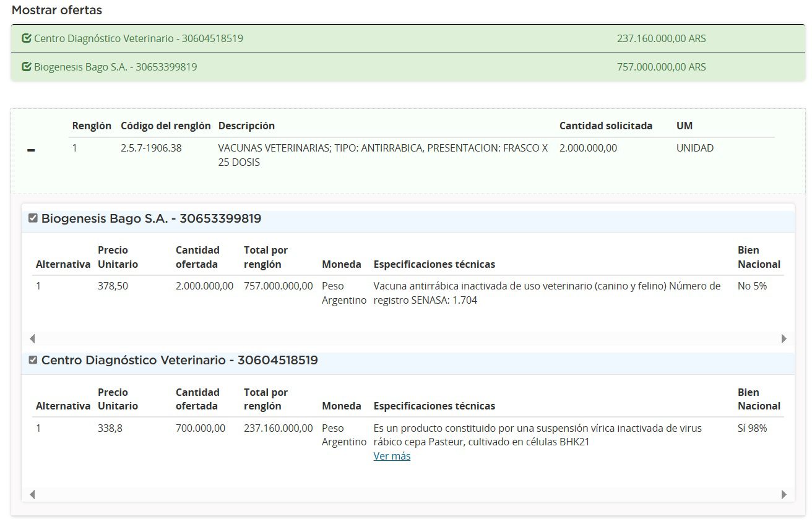Select Centro Diagnóstico Veterinario in the offers list
This screenshot has width=812, height=527.
coord(138,38)
